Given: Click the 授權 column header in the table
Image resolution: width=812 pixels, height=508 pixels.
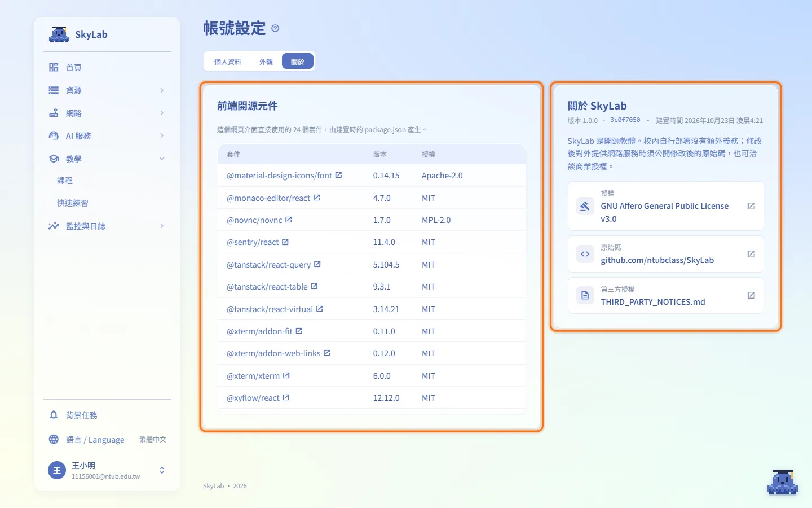Looking at the screenshot, I should (429, 154).
